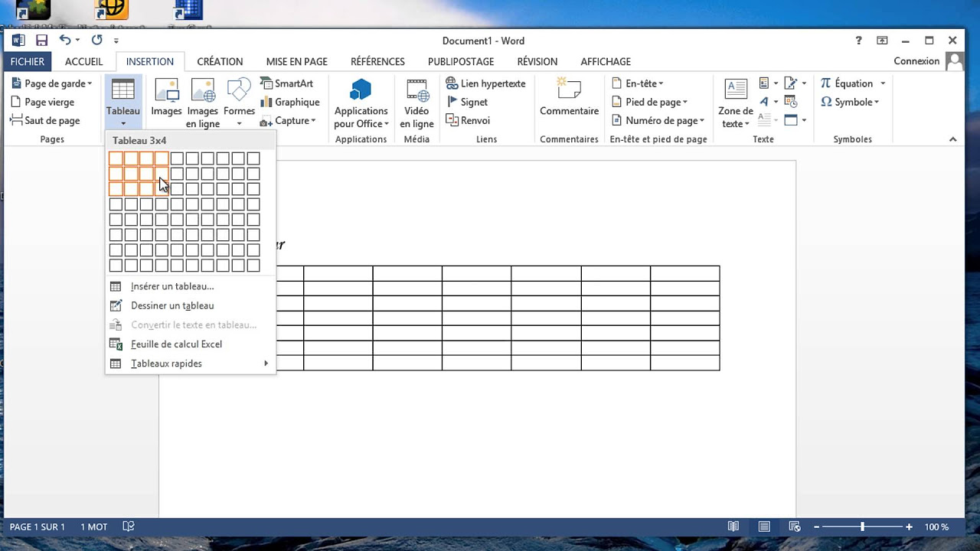The width and height of the screenshot is (980, 551).
Task: Collapse the ribbon with the chevron
Action: click(x=953, y=139)
